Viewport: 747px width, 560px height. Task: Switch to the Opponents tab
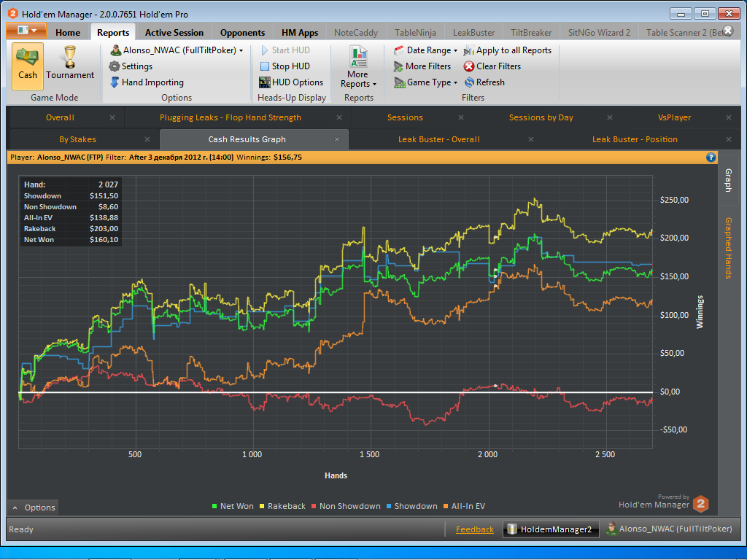tap(242, 32)
